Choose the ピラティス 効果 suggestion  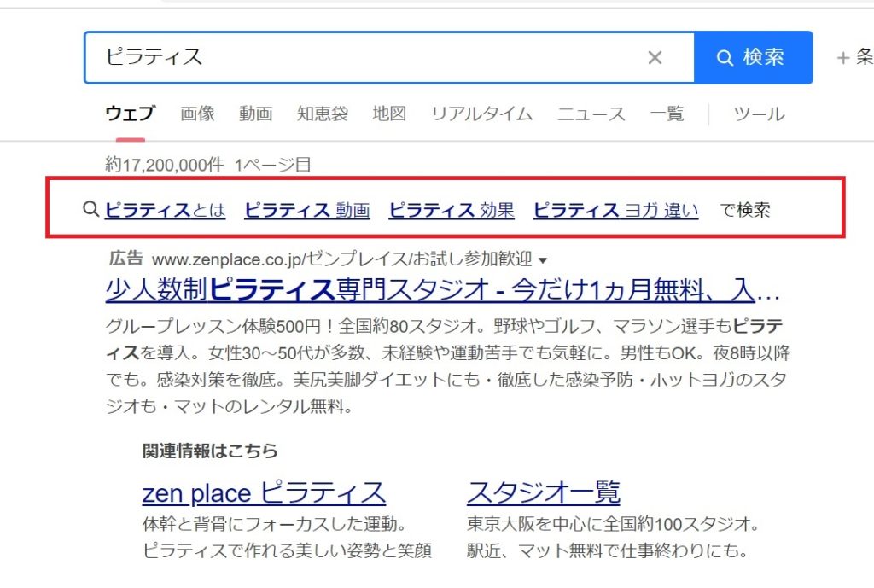pyautogui.click(x=452, y=210)
